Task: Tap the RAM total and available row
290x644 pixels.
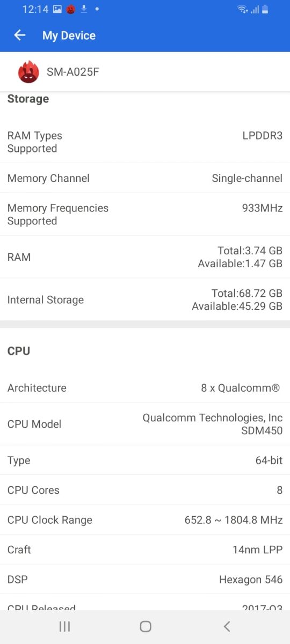Action: tap(145, 257)
